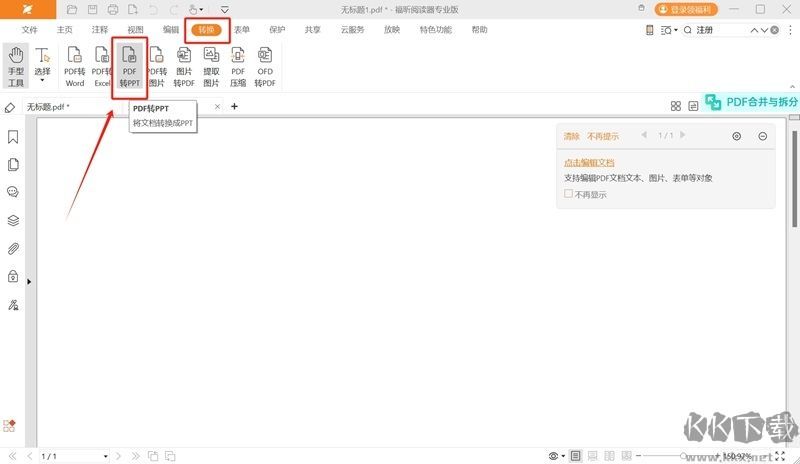Open the Bookmarks panel in left sidebar
The height and width of the screenshot is (464, 800).
13,137
